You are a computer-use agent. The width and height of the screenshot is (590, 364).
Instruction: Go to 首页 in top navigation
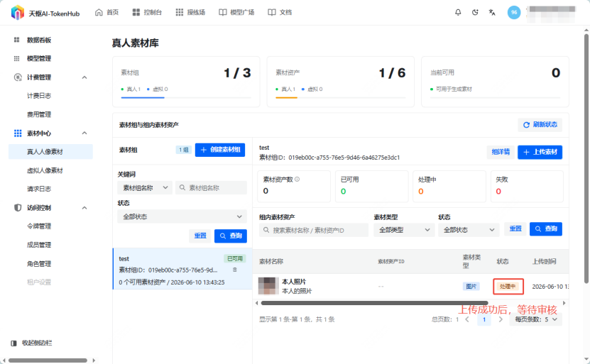pos(107,12)
